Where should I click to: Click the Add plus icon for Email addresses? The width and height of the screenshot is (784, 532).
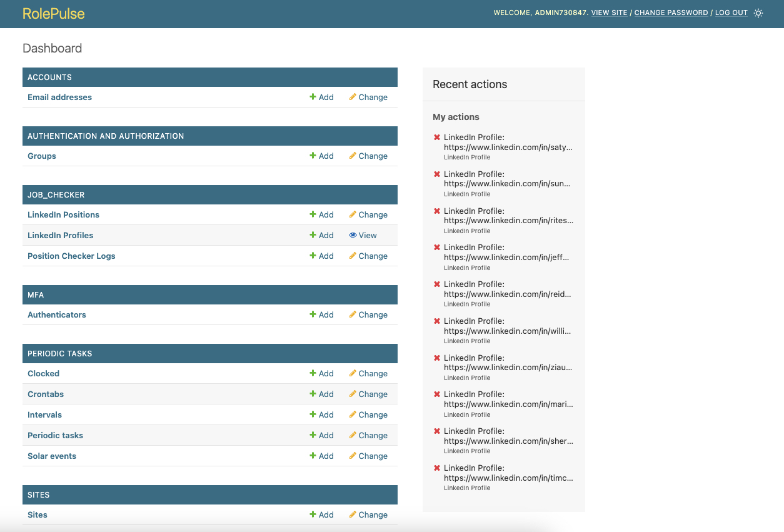tap(313, 97)
